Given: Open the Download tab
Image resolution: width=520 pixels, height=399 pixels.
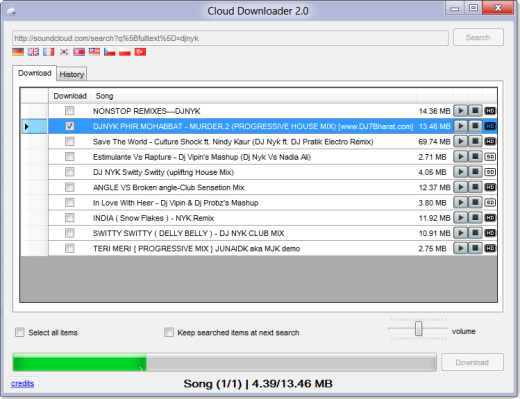Looking at the screenshot, I should coord(35,73).
